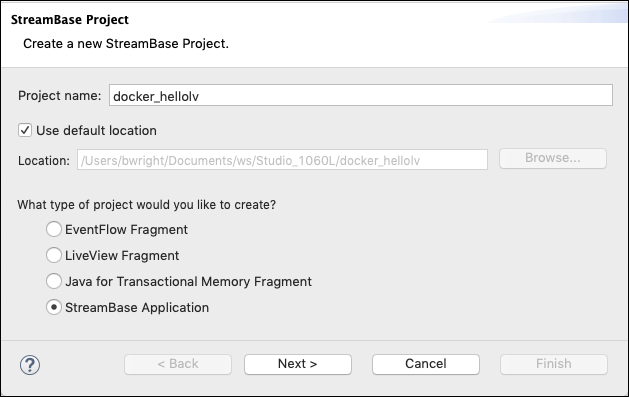Select the StreamBase Application radio button

(54, 308)
